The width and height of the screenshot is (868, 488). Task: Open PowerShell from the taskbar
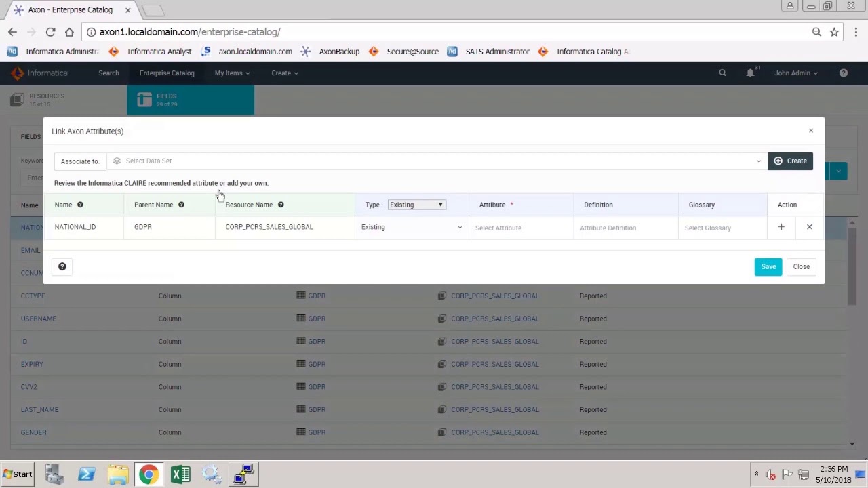86,474
